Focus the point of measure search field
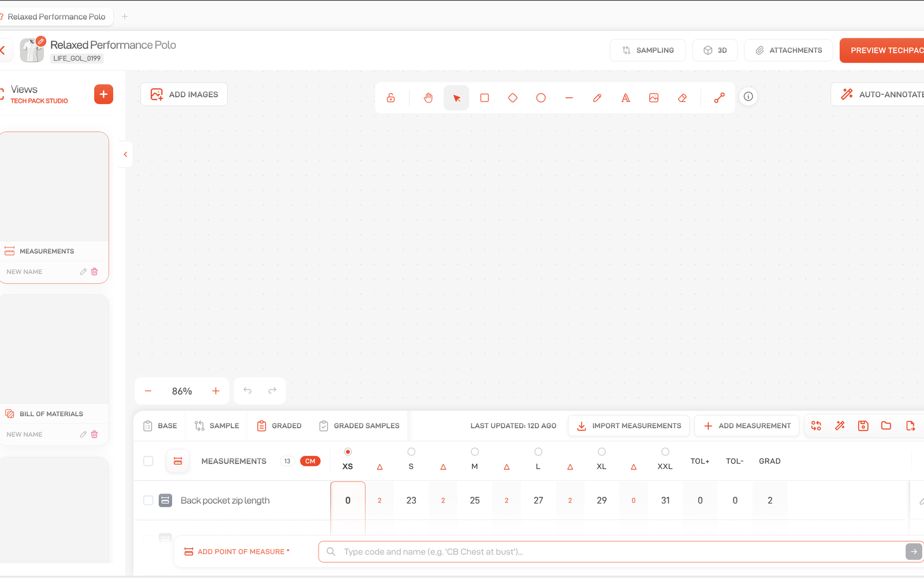Screen dimensions: 924x578 pyautogui.click(x=612, y=551)
